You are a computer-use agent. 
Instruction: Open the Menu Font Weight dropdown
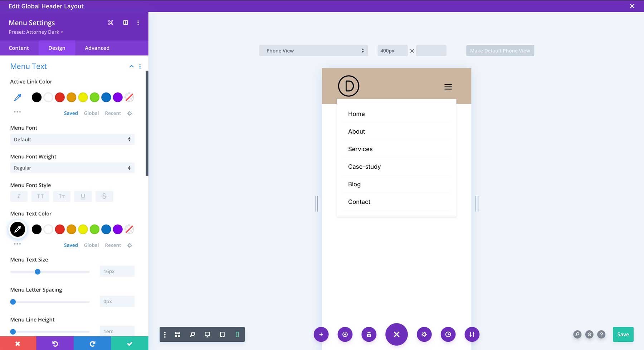pos(72,168)
